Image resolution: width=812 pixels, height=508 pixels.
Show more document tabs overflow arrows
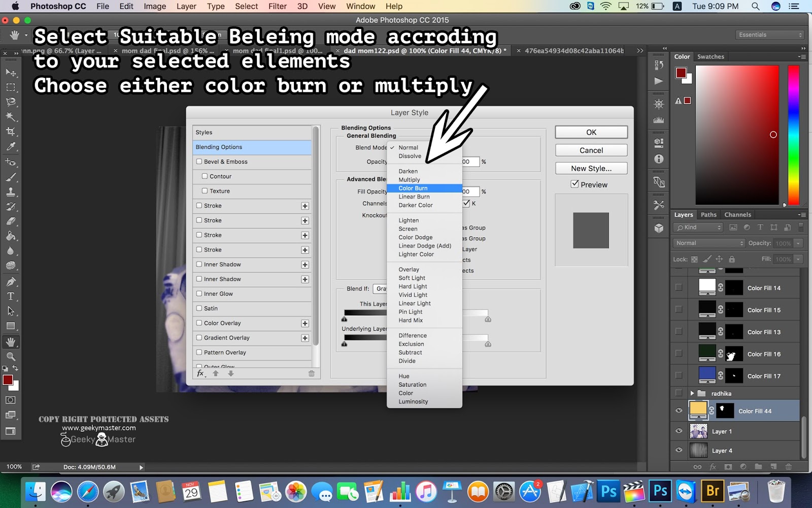coord(640,51)
